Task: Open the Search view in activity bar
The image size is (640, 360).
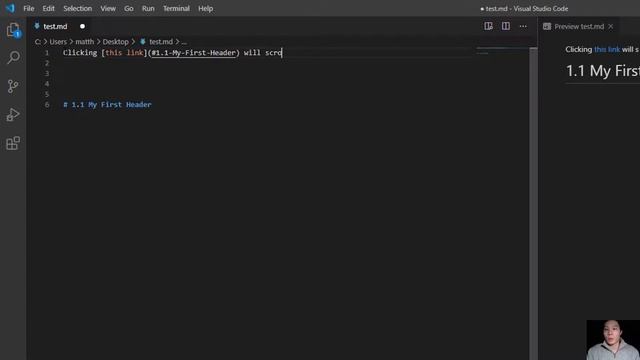Action: click(x=13, y=58)
